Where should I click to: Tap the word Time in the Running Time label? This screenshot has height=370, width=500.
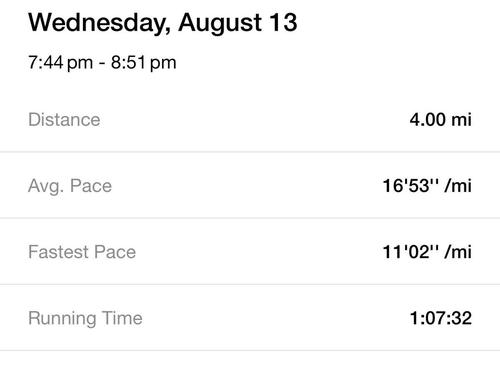point(122,318)
